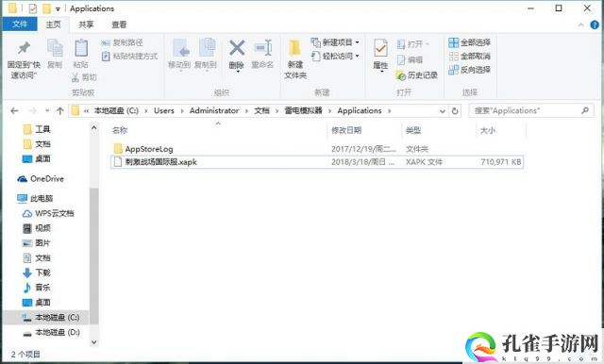
Task: Sort by the Type (类型) column
Action: [413, 130]
